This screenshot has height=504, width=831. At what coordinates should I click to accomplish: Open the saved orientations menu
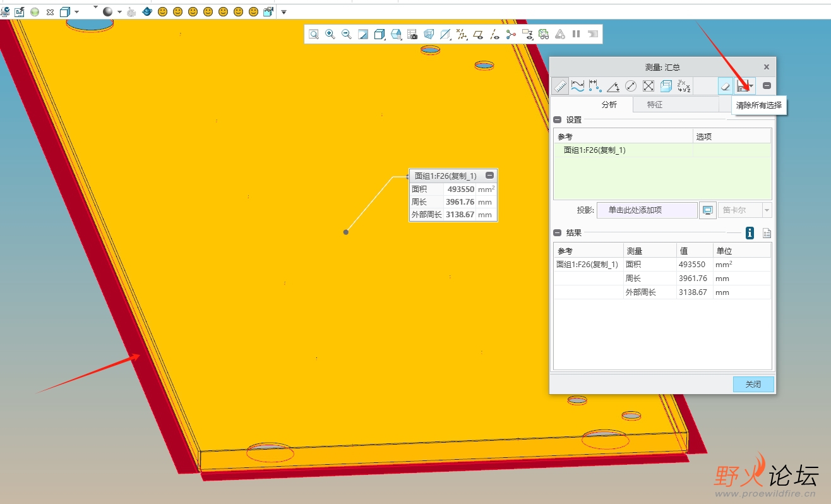[x=397, y=34]
